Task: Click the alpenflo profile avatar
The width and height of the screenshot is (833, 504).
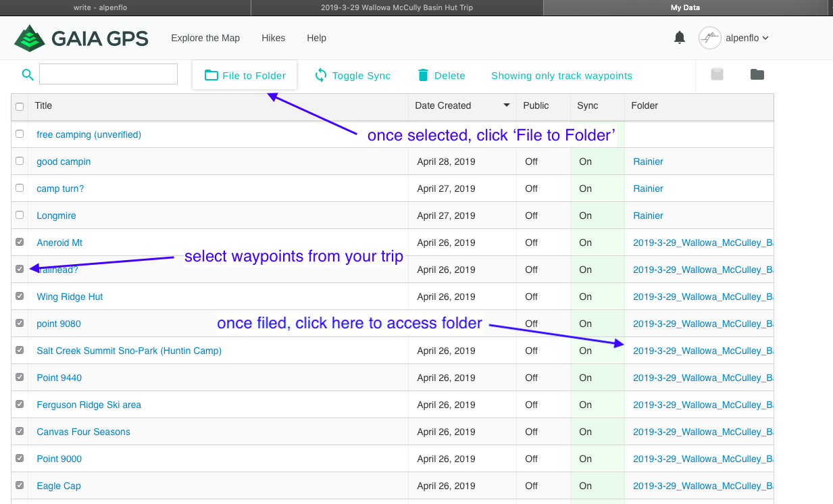Action: [x=709, y=38]
